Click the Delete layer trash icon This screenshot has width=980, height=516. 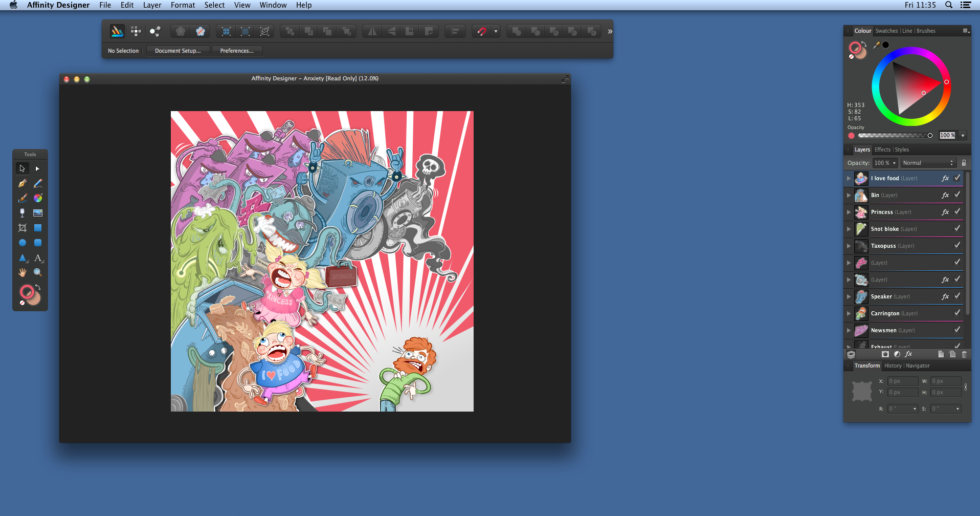coord(964,354)
